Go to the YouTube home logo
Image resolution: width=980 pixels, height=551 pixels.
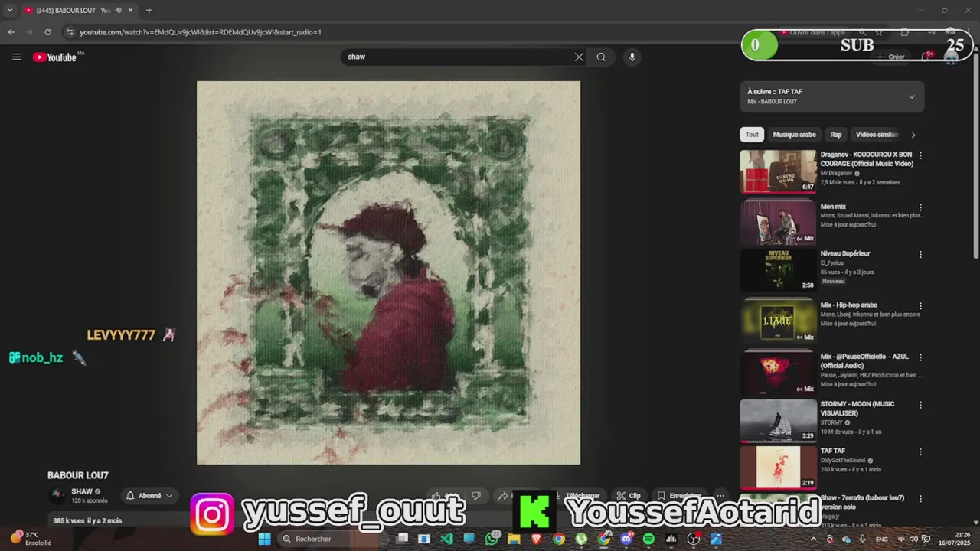coord(55,57)
